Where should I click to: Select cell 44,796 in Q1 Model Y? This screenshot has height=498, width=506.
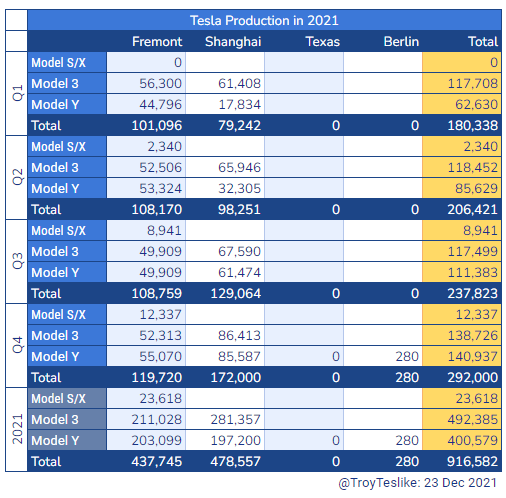(146, 104)
